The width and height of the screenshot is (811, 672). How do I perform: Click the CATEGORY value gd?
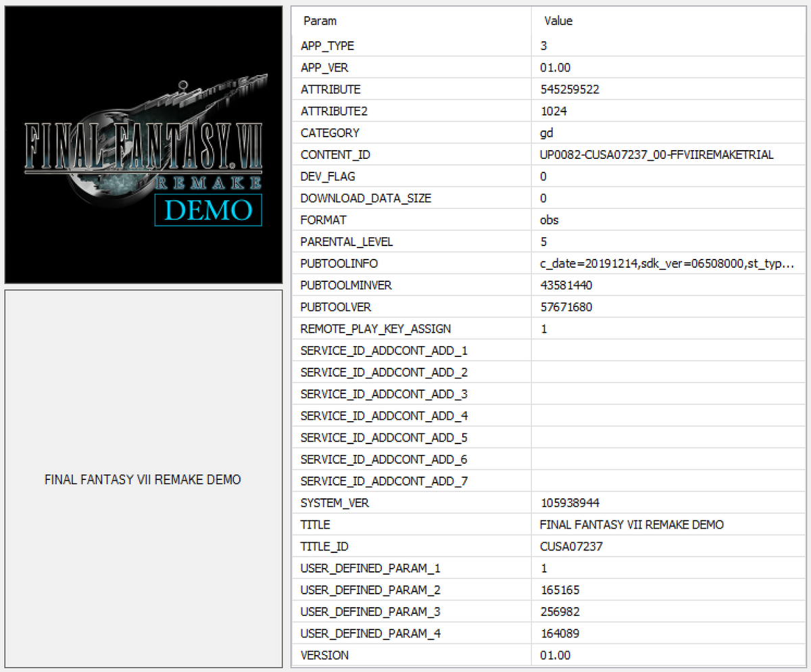pos(547,133)
